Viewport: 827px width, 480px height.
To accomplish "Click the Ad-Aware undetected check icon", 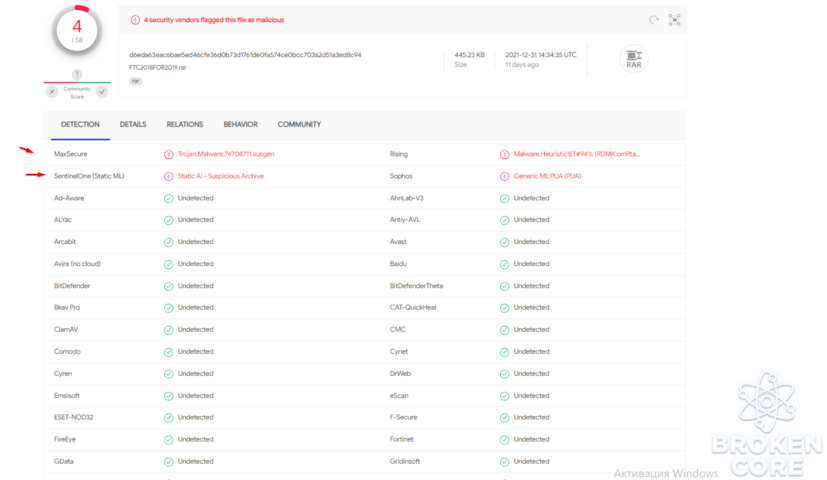I will click(168, 199).
